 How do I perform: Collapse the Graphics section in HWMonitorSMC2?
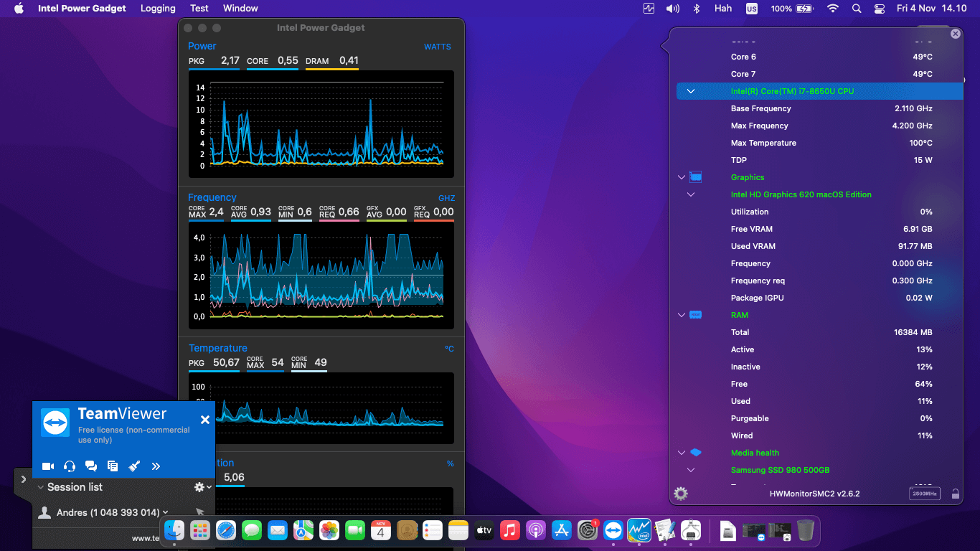[680, 177]
